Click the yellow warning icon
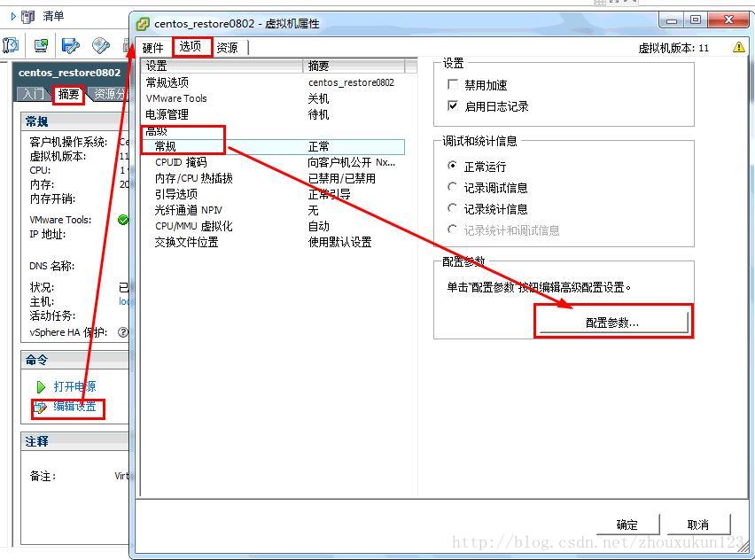 click(739, 47)
